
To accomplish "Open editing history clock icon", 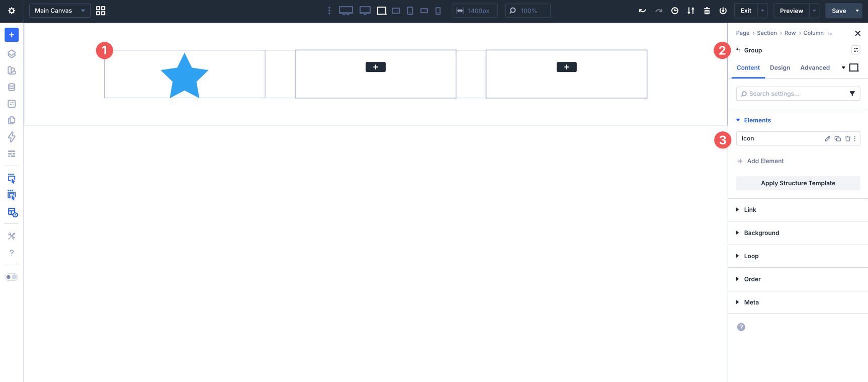I will pos(675,11).
